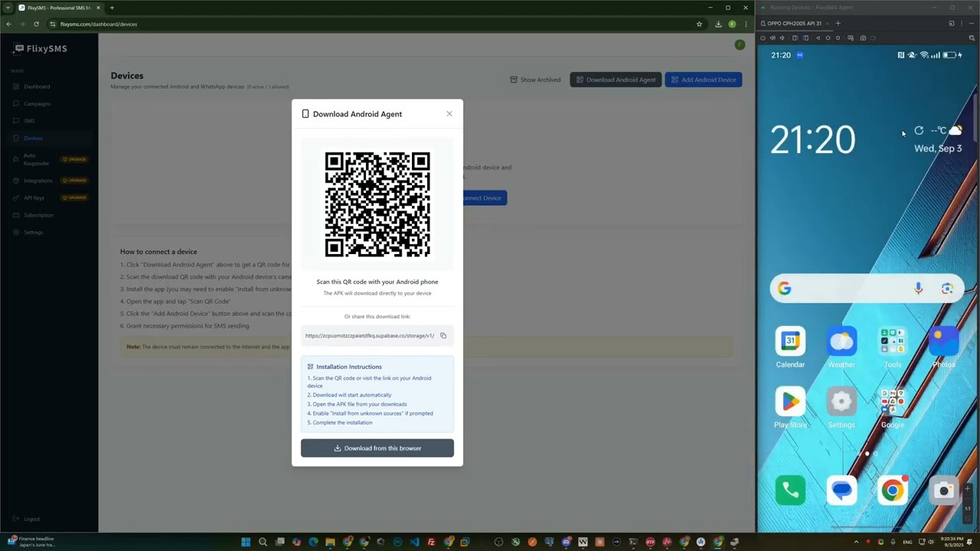Open Tools folder on phone
The image size is (980, 551).
(x=893, y=347)
